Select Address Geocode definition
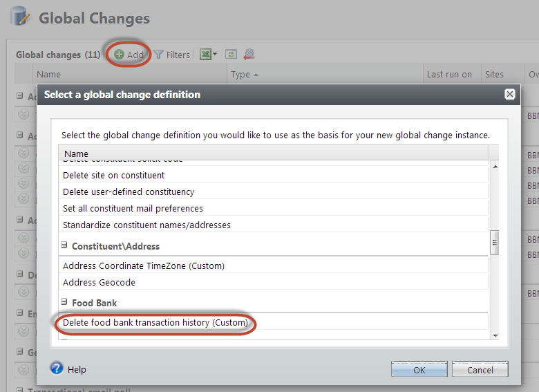The width and height of the screenshot is (539, 392). [x=99, y=282]
